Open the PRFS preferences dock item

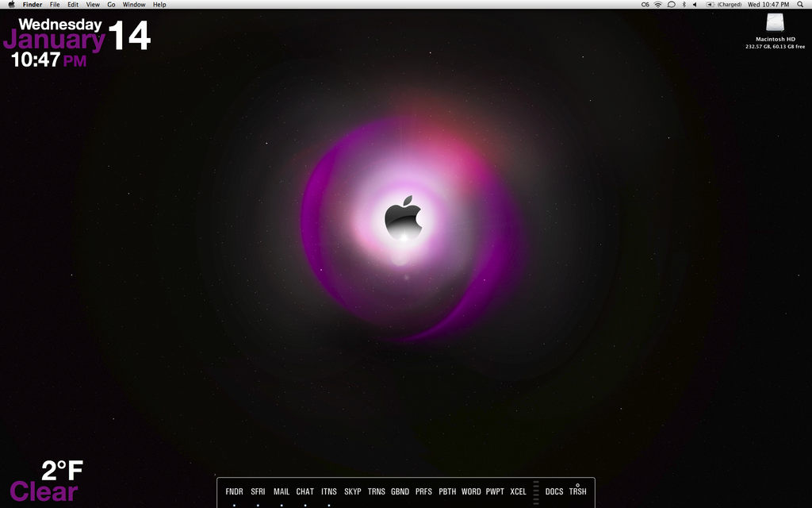point(423,491)
